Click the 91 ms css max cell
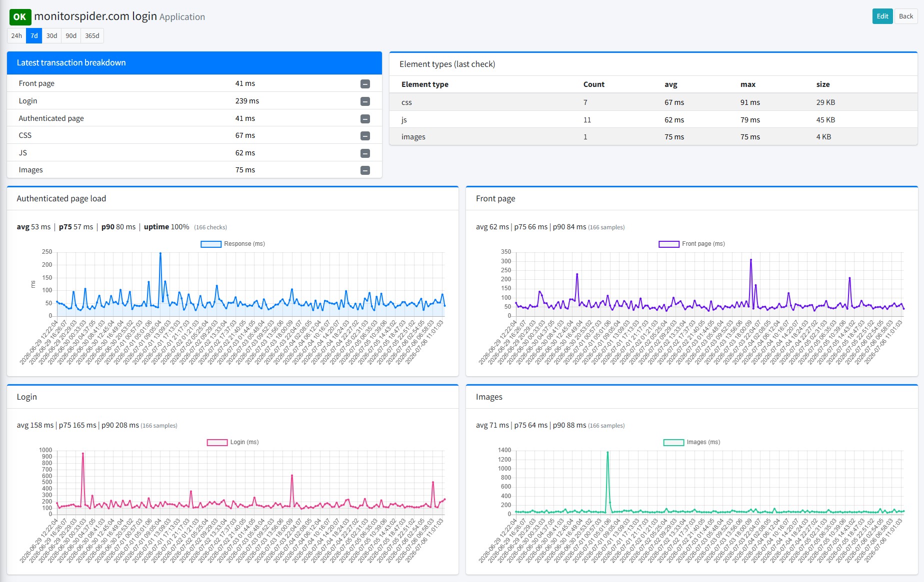 coord(750,102)
